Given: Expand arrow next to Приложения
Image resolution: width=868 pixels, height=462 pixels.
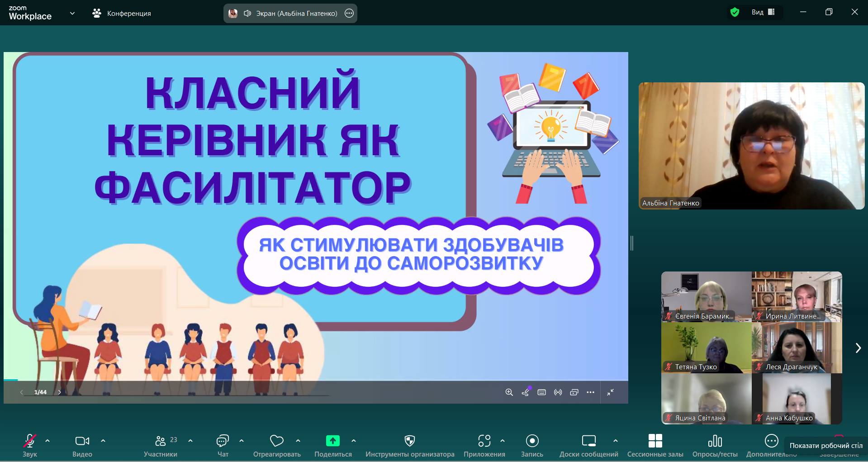Looking at the screenshot, I should click(x=503, y=440).
